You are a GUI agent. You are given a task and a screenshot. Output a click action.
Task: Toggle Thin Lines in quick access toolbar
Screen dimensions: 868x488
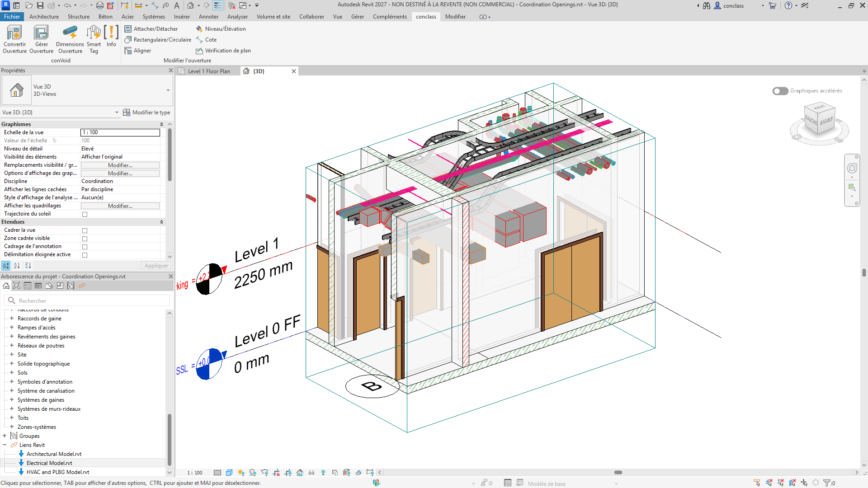(218, 5)
